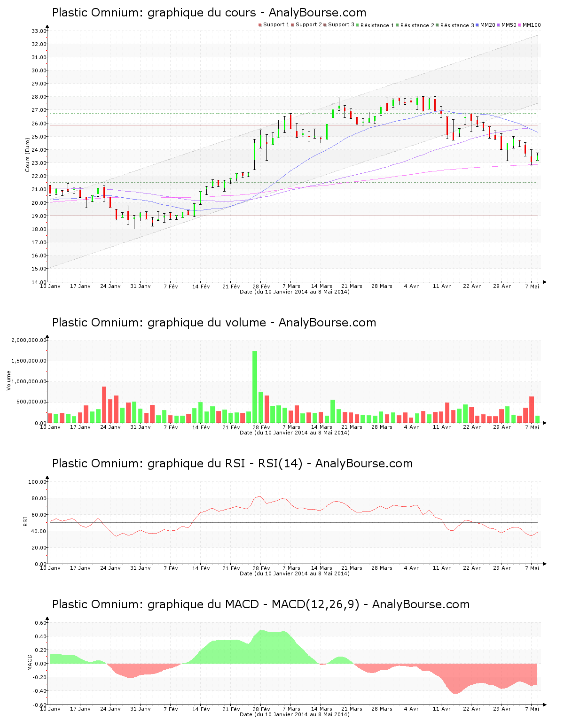Click the -0.60 value on the MACD axis
The width and height of the screenshot is (564, 728).
[40, 705]
